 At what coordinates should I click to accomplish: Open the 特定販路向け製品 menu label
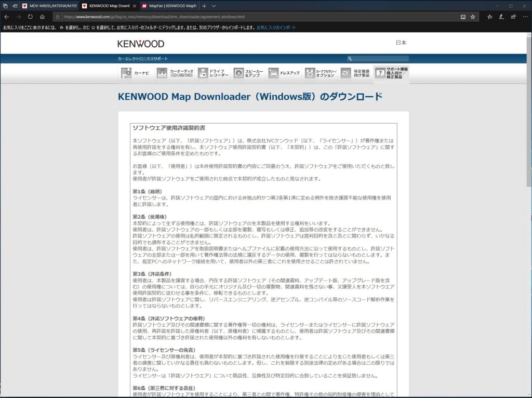tap(362, 73)
